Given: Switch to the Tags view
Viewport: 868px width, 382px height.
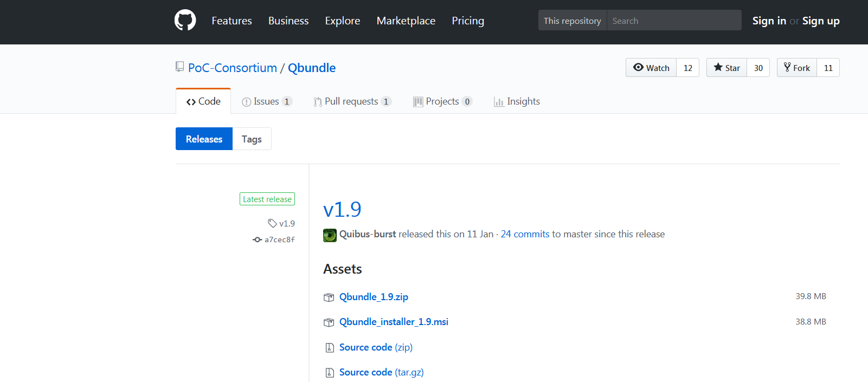Looking at the screenshot, I should tap(252, 139).
